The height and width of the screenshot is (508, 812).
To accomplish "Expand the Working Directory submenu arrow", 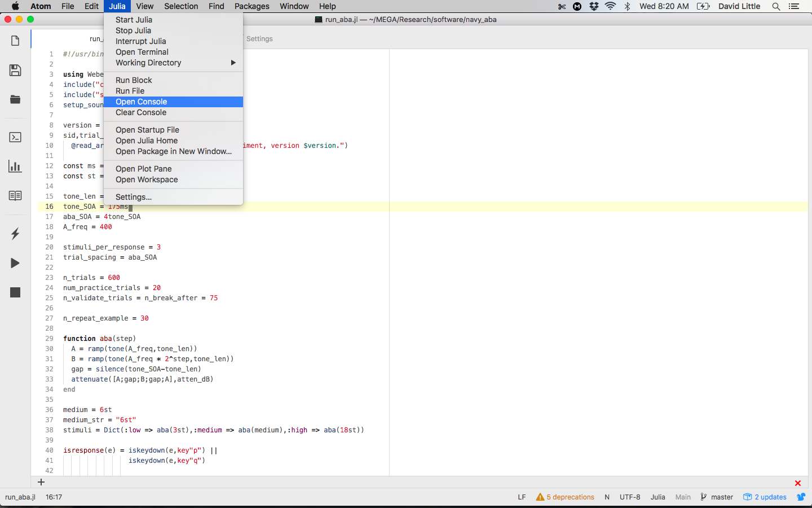I will tap(233, 63).
